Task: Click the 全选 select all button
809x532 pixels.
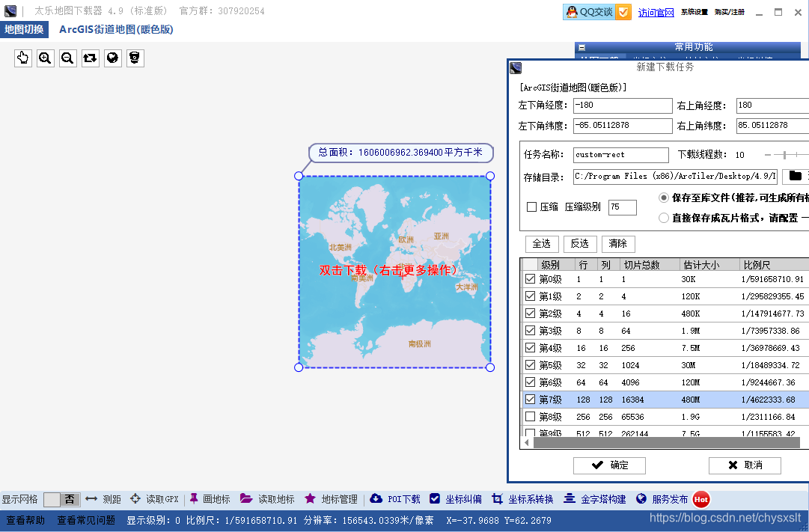Action: click(542, 244)
